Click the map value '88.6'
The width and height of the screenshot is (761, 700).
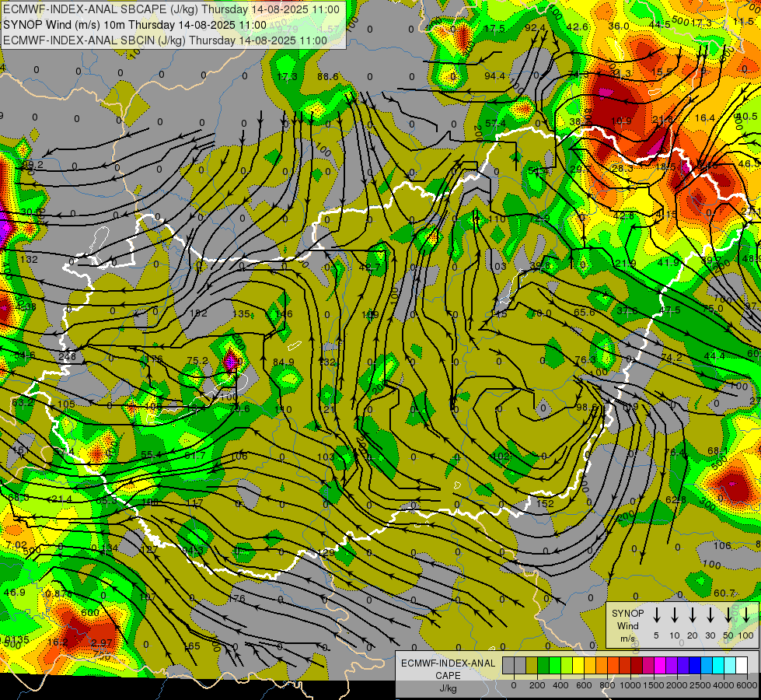pos(328,77)
